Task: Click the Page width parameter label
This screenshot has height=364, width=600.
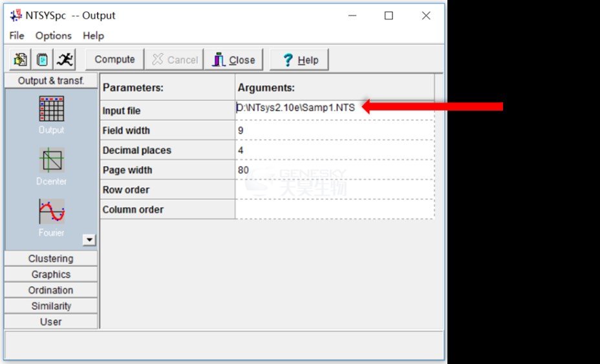Action: coord(127,170)
